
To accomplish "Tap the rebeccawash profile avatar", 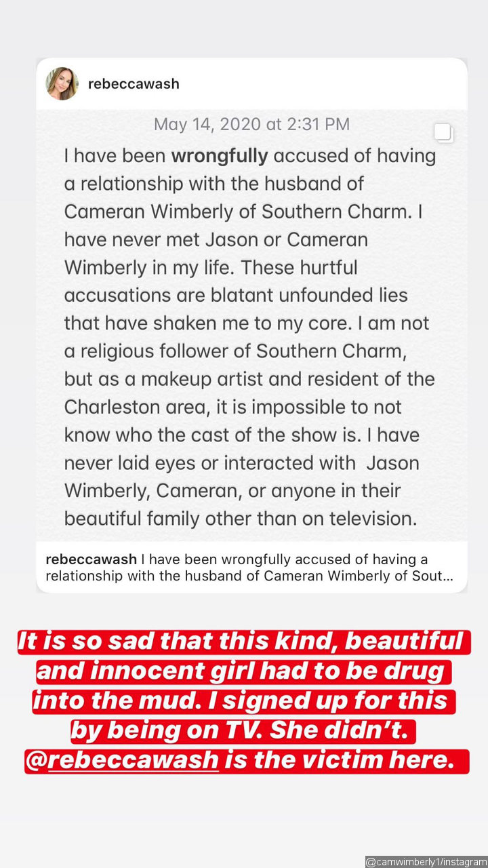I will 62,84.
